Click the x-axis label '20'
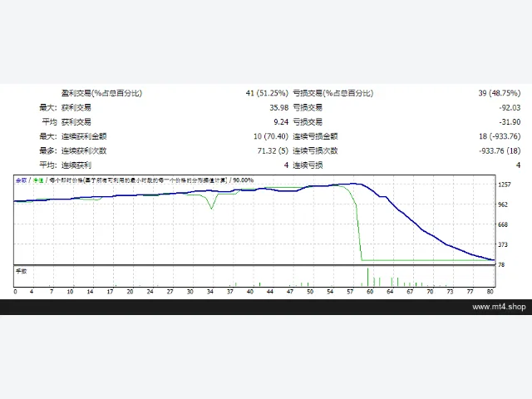The height and width of the screenshot is (399, 532). pos(130,292)
